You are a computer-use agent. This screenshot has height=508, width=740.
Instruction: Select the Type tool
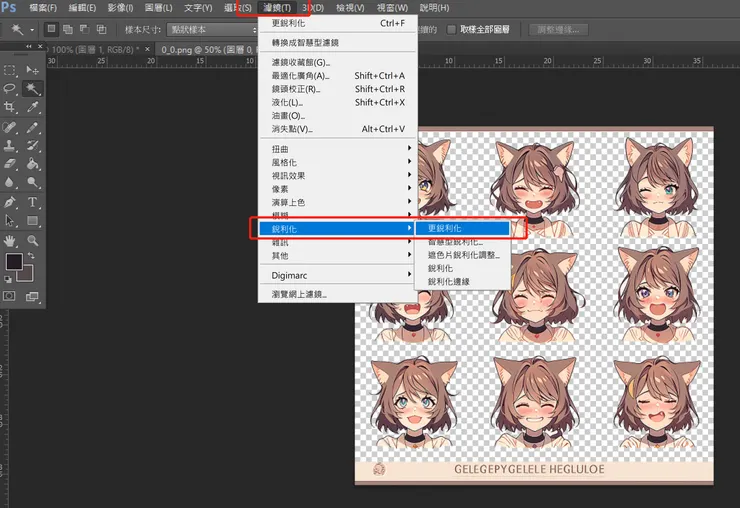coord(32,203)
